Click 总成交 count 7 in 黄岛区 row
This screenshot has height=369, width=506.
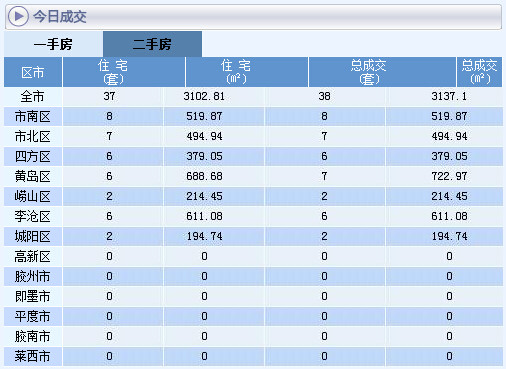[x=324, y=176]
